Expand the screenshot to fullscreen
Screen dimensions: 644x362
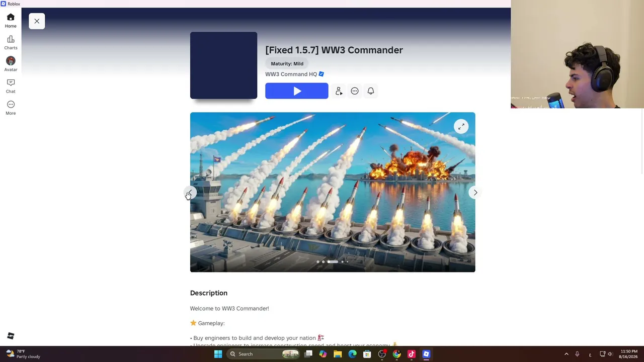[461, 126]
